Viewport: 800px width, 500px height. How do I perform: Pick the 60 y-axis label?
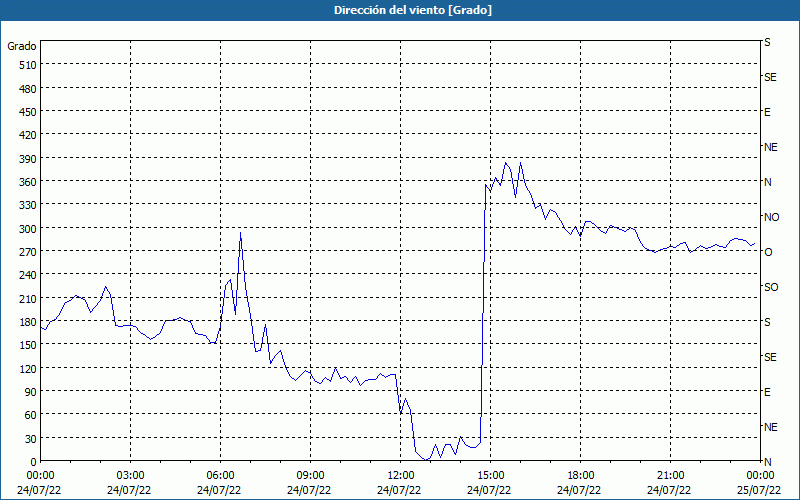pyautogui.click(x=31, y=415)
